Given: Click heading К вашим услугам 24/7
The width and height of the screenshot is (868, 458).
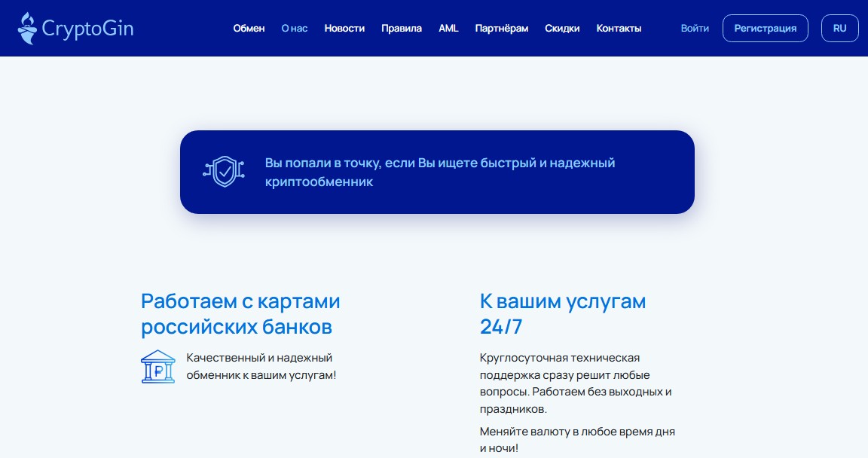Looking at the screenshot, I should coord(562,313).
